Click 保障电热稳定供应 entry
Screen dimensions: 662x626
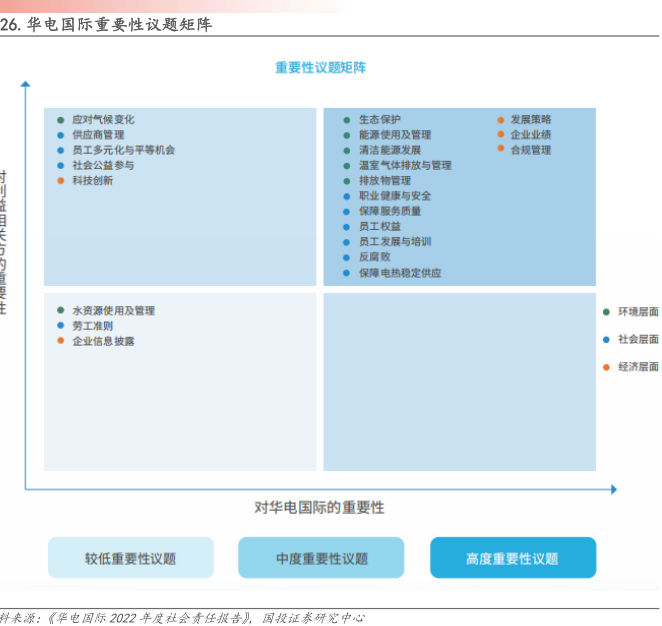[400, 273]
